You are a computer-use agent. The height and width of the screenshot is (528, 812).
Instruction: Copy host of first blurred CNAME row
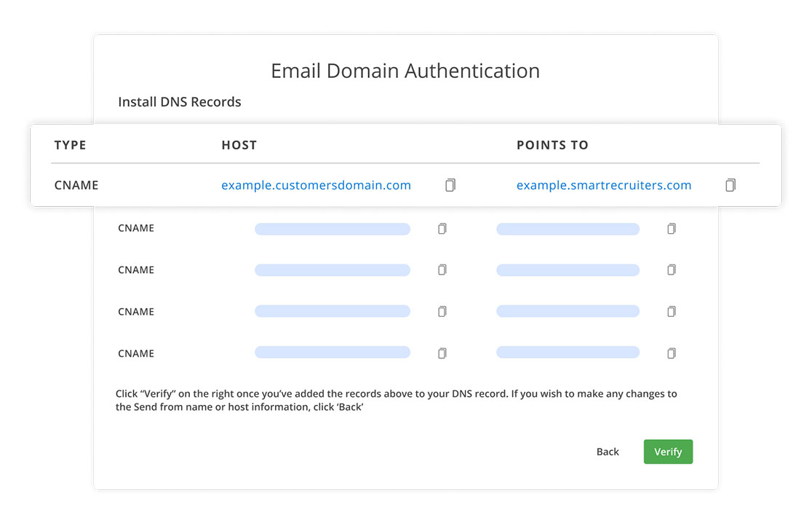(442, 229)
